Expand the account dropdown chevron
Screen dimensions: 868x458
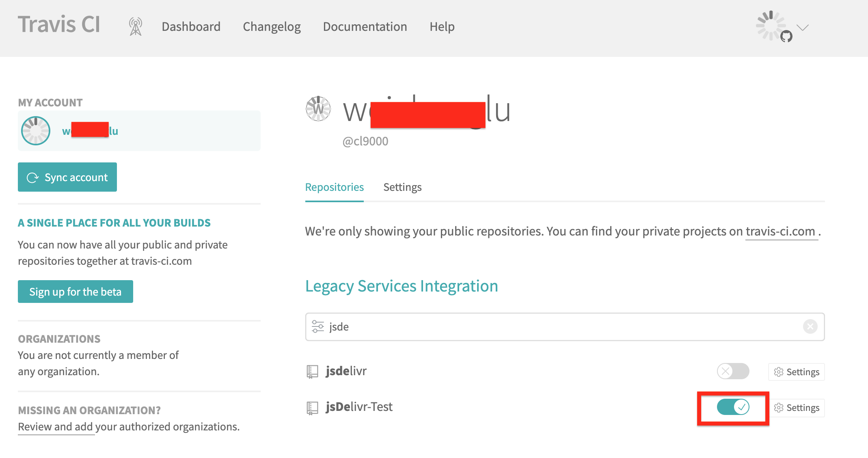(x=803, y=28)
